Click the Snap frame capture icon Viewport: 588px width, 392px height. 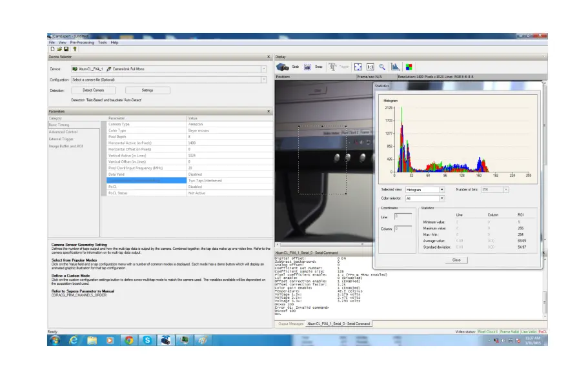(x=308, y=67)
